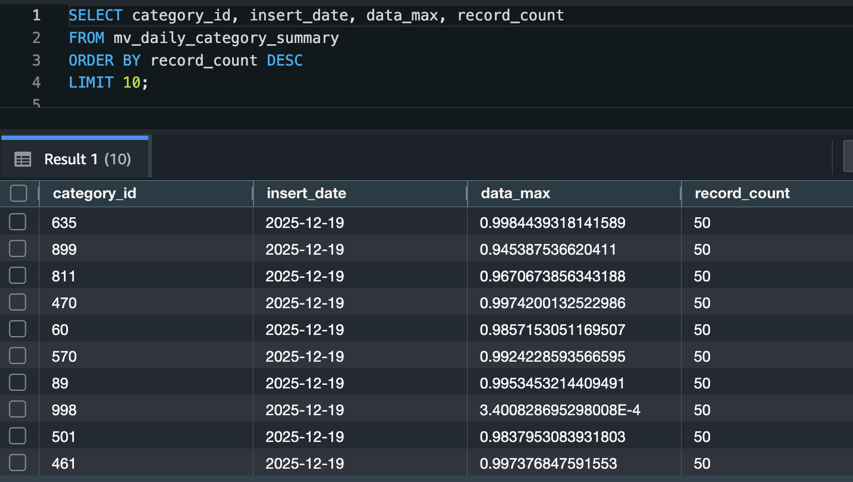
Task: Select data_max value 0.997376847591553
Action: click(548, 463)
